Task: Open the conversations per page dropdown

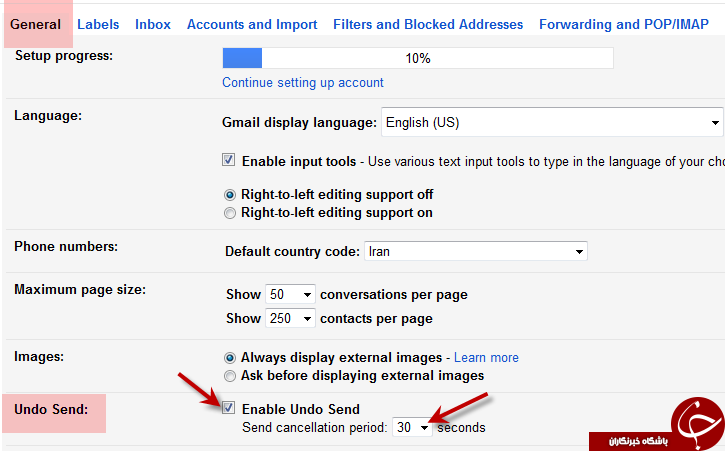Action: point(290,294)
